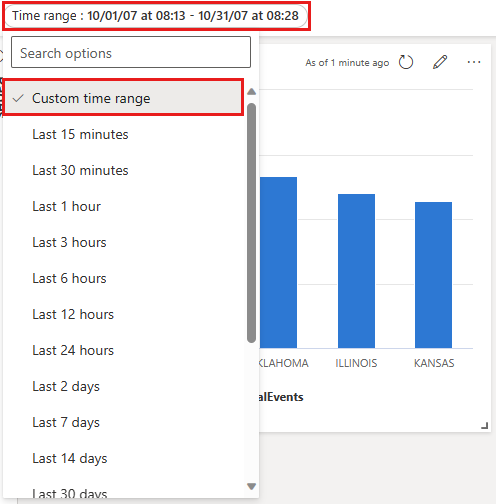Open the Time range filter pill

156,16
